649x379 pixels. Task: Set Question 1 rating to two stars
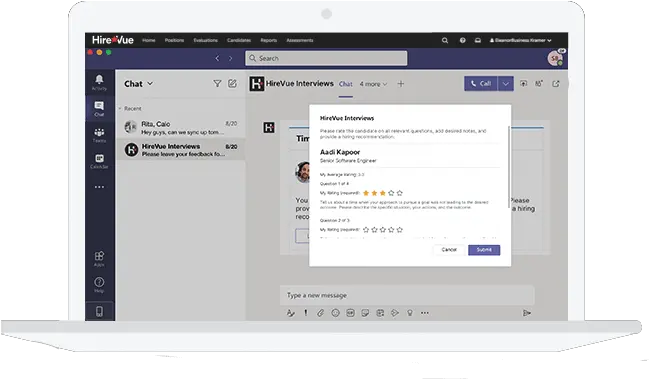[374, 193]
